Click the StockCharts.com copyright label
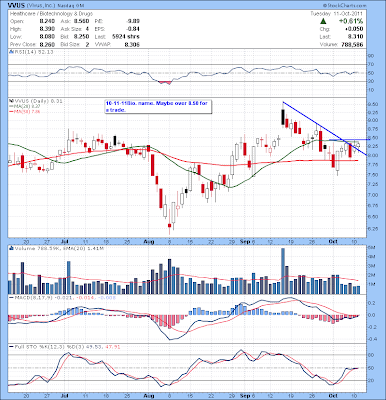This screenshot has width=386, height=400. [x=344, y=6]
